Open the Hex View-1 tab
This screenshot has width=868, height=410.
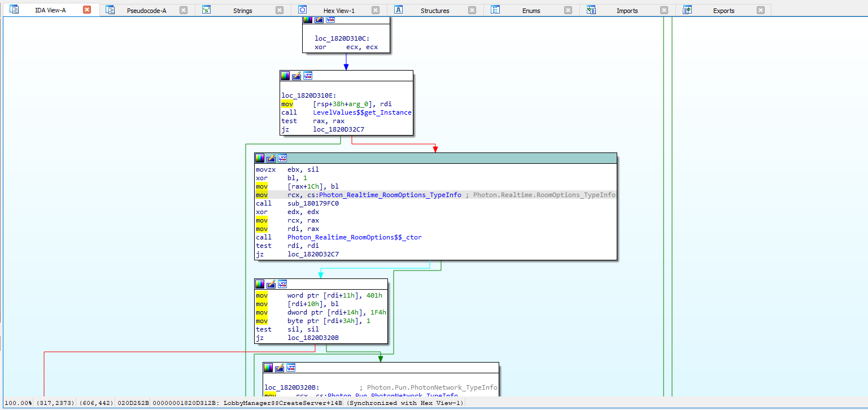(339, 10)
